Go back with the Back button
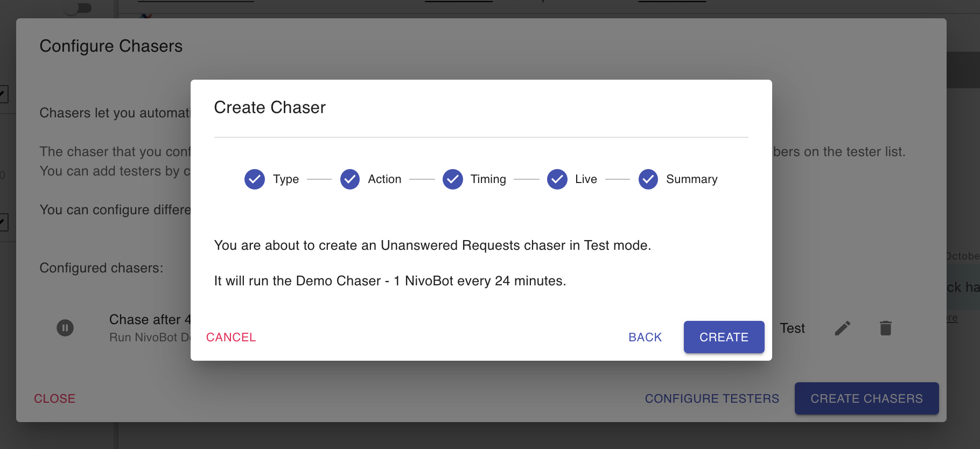The height and width of the screenshot is (449, 980). coord(645,337)
